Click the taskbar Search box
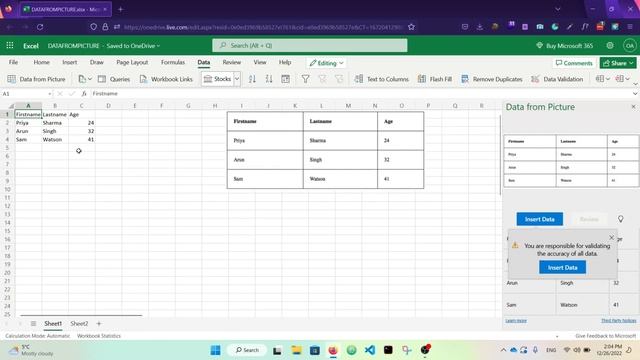Viewport: 640px width, 360px height. [x=247, y=350]
